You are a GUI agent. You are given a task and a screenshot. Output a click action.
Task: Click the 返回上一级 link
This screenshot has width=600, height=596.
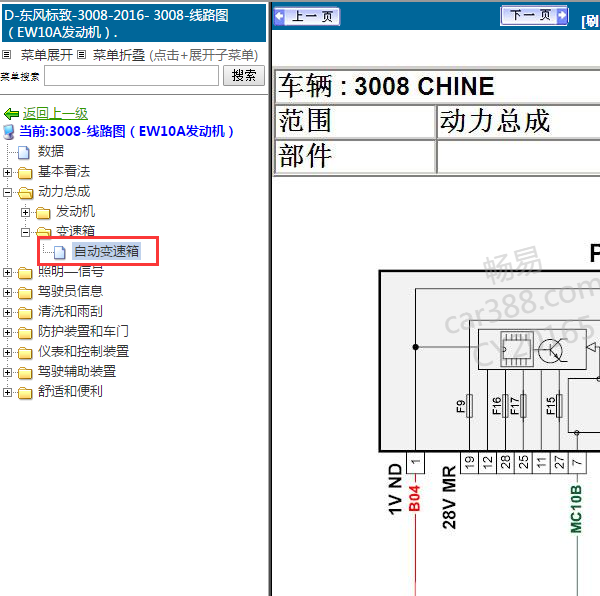(x=55, y=113)
